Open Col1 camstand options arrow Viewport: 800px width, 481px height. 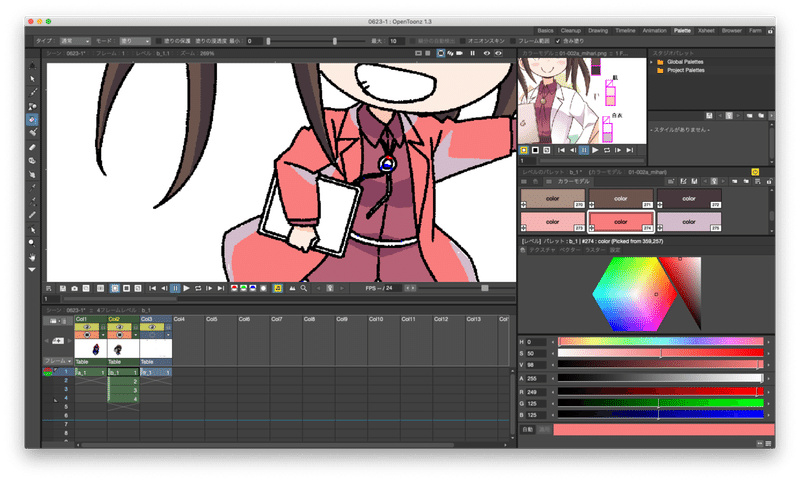[x=103, y=335]
